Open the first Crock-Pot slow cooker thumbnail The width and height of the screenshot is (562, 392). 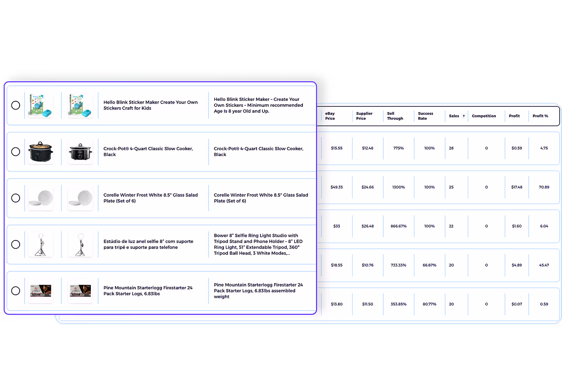[x=40, y=152]
